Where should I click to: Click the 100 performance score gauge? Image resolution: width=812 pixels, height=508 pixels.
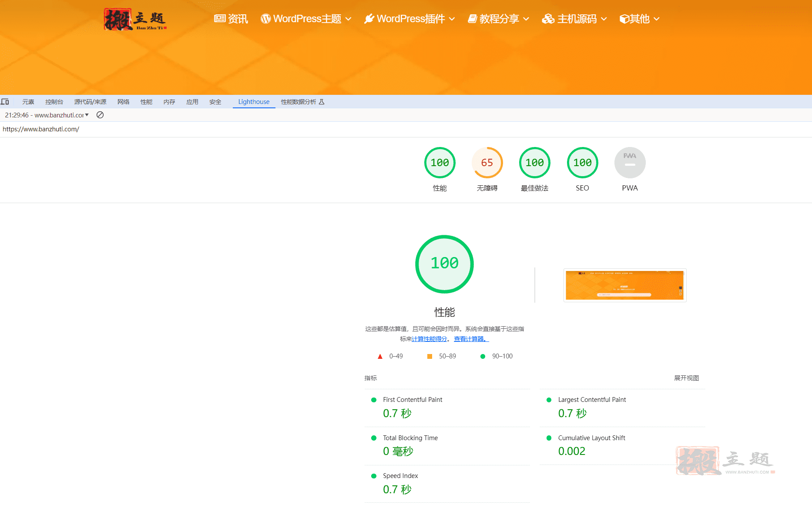[440, 163]
